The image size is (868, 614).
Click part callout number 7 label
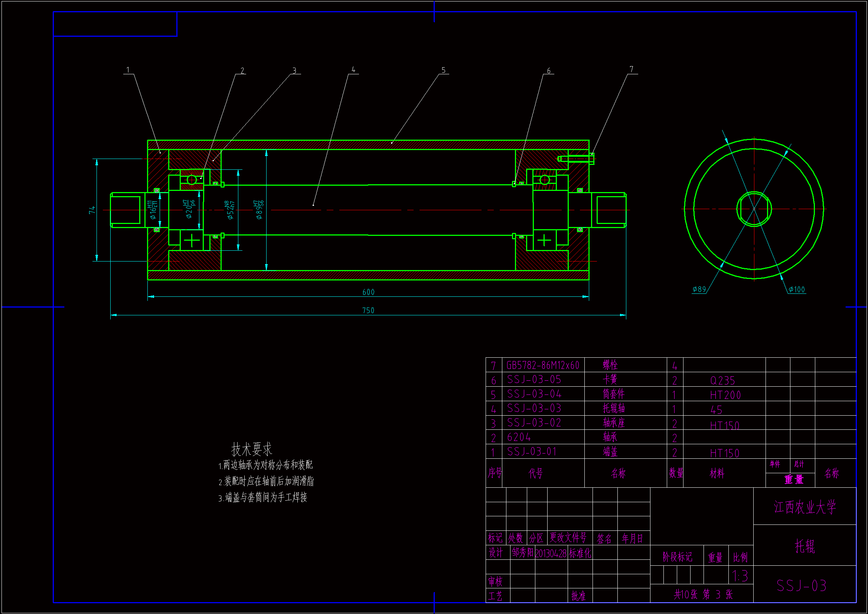632,69
